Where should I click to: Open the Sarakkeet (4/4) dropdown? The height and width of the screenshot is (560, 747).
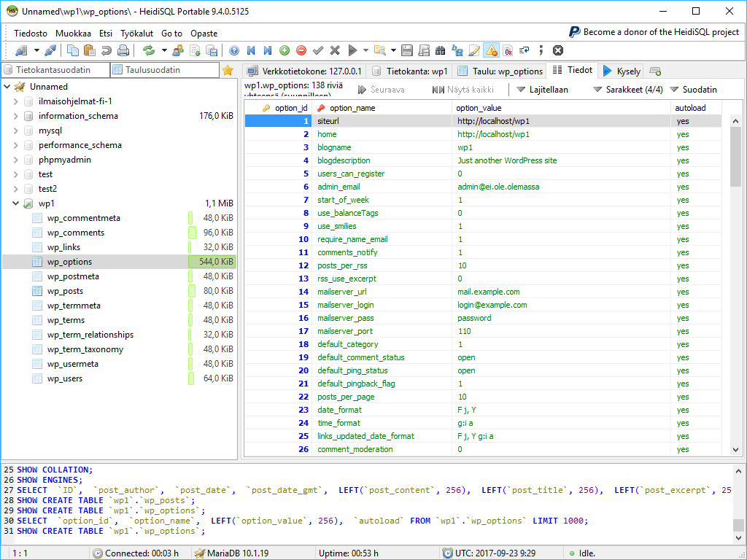pos(627,90)
